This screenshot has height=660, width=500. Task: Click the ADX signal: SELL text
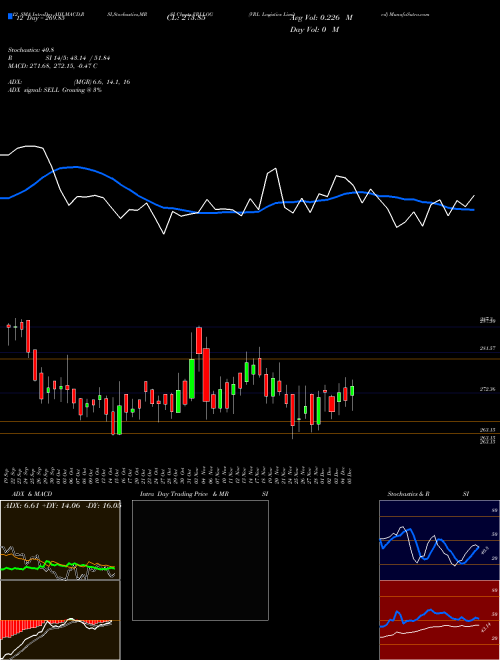(x=55, y=90)
